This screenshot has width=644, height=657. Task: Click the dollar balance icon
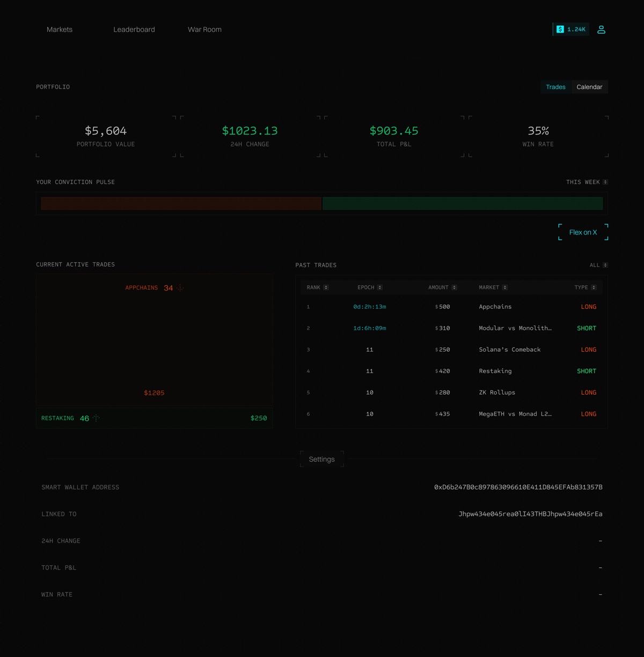(560, 29)
